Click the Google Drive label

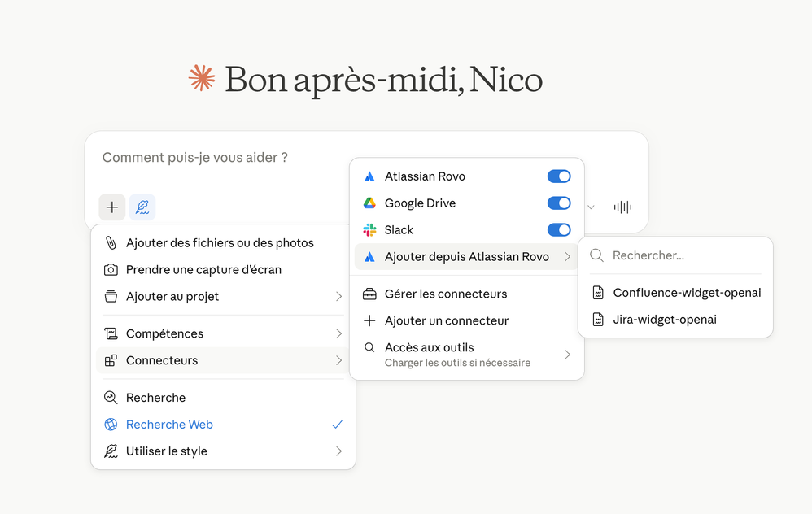point(420,203)
